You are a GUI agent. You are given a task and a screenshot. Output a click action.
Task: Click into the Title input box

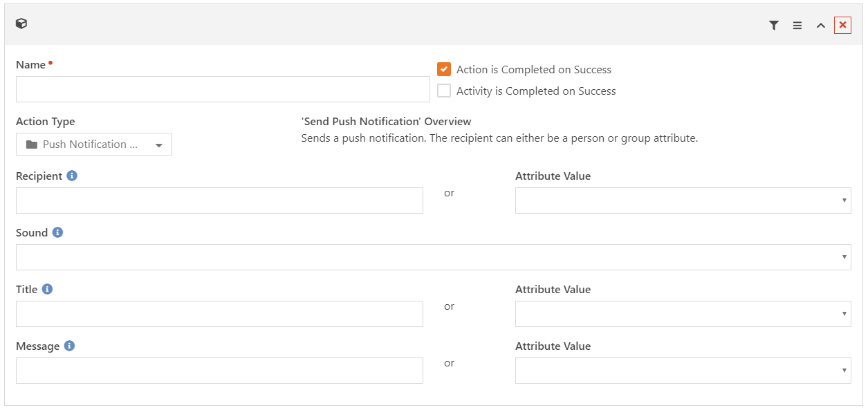point(219,314)
